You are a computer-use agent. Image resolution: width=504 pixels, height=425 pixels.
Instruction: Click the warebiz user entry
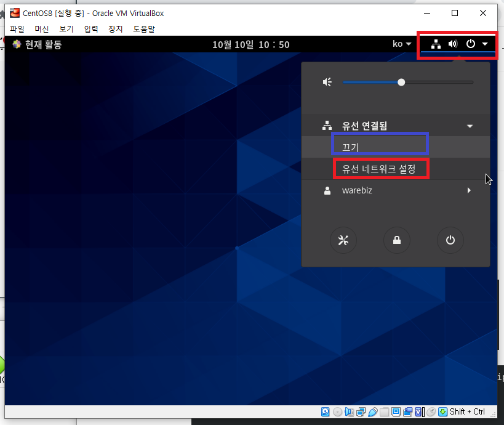pyautogui.click(x=396, y=190)
